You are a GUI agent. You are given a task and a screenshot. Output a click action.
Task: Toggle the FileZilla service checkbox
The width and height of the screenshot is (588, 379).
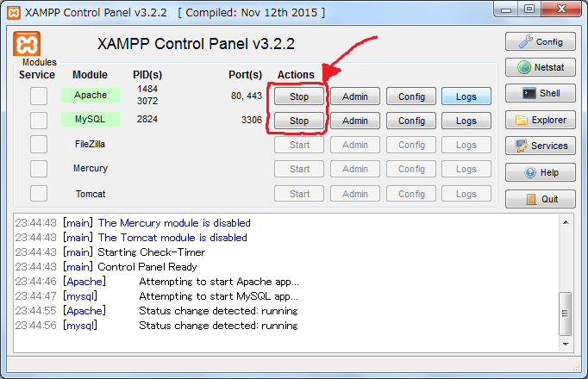point(39,145)
